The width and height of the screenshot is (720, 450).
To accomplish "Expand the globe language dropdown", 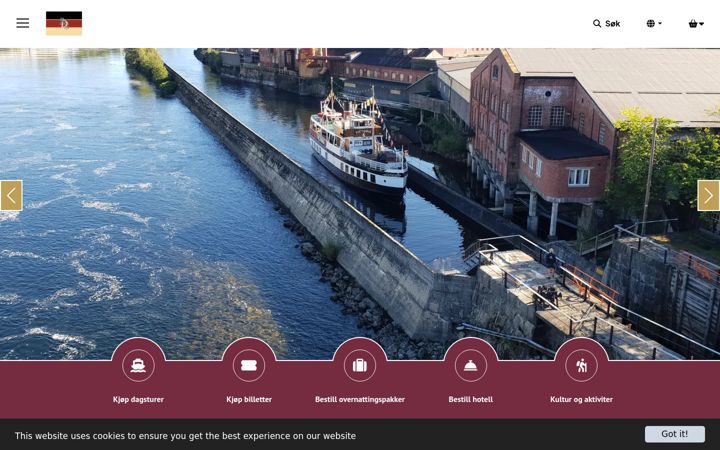I will click(x=654, y=23).
